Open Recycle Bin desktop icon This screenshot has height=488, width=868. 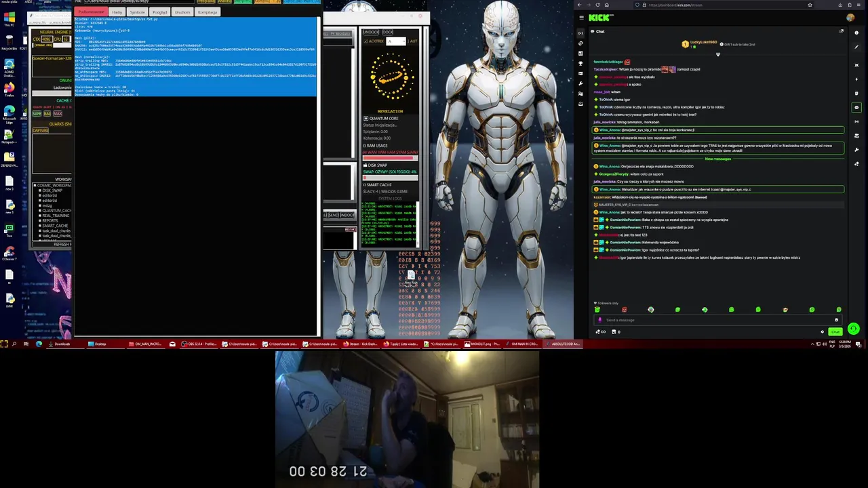[9, 42]
